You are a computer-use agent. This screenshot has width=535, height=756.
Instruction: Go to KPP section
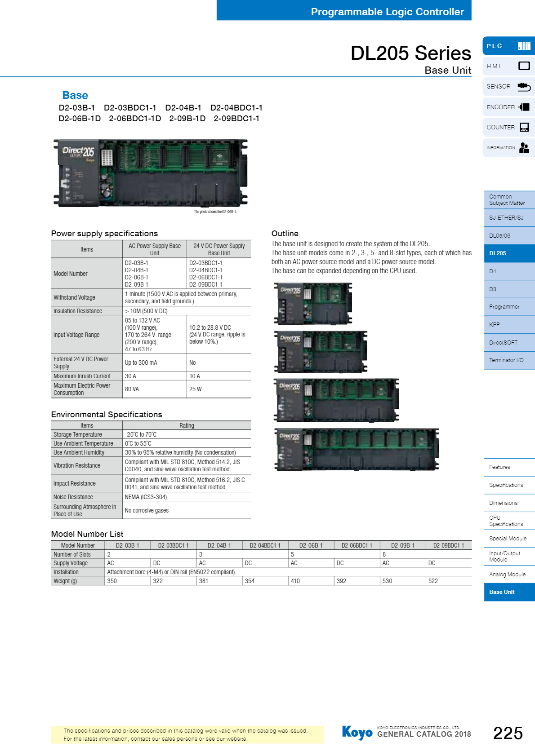coord(509,325)
